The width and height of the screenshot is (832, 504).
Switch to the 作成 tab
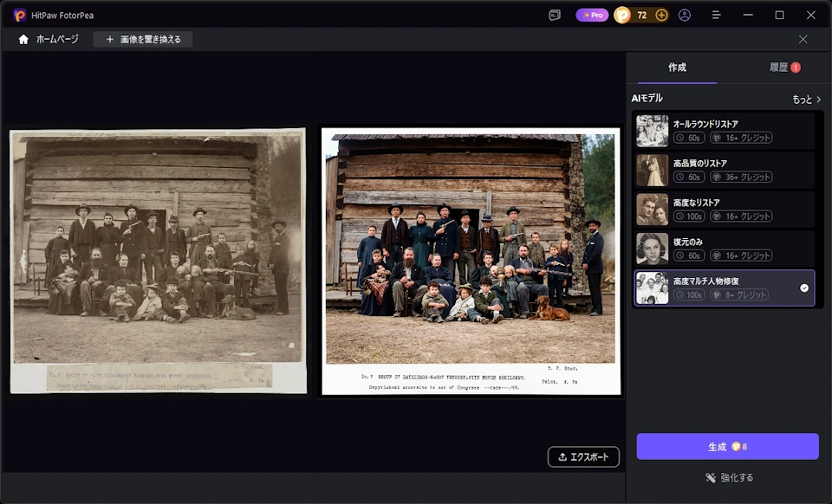click(x=677, y=68)
